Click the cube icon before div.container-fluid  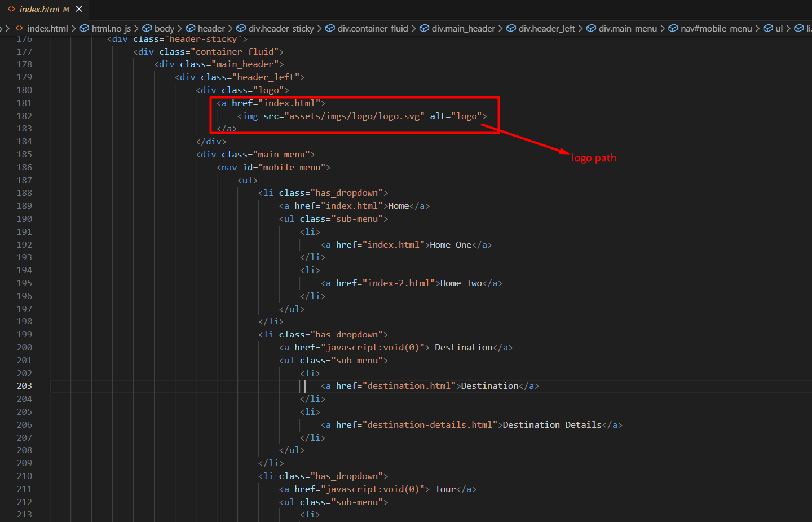[330, 28]
